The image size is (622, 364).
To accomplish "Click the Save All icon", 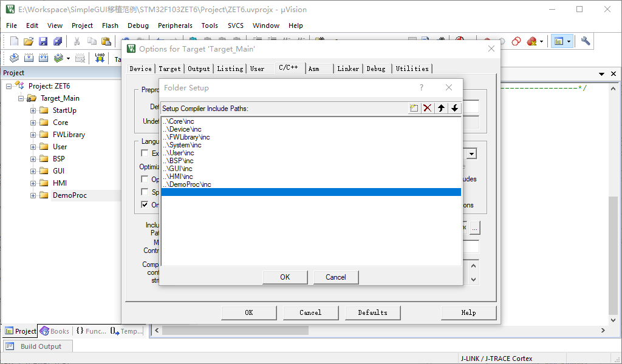I will [58, 41].
